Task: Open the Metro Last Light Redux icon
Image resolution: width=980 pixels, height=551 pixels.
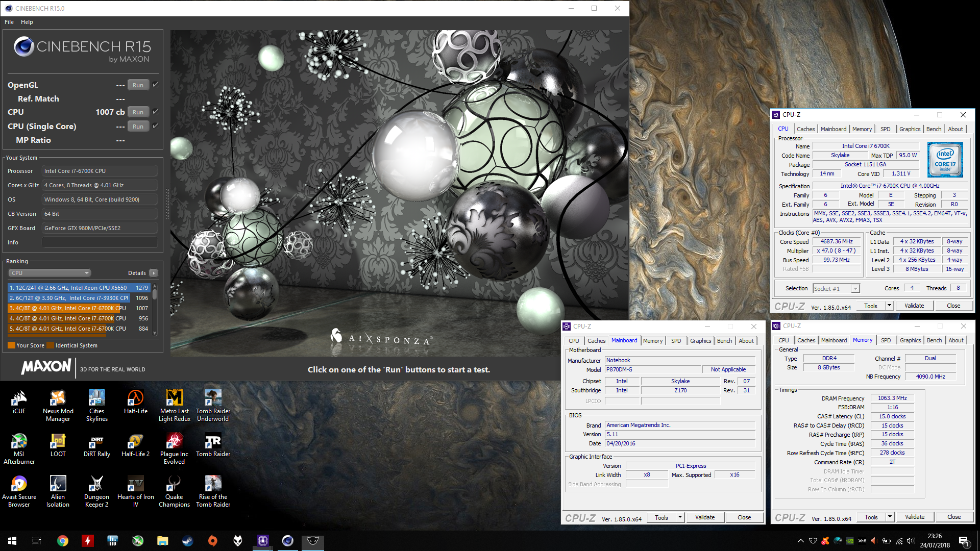Action: click(x=174, y=406)
